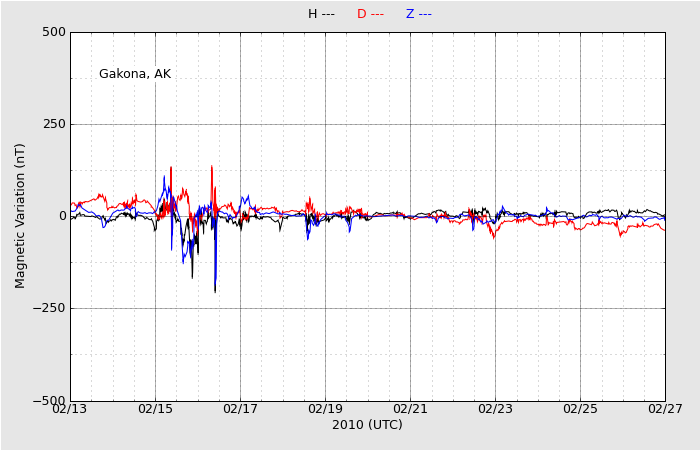Click the black H legend entry

click(320, 14)
